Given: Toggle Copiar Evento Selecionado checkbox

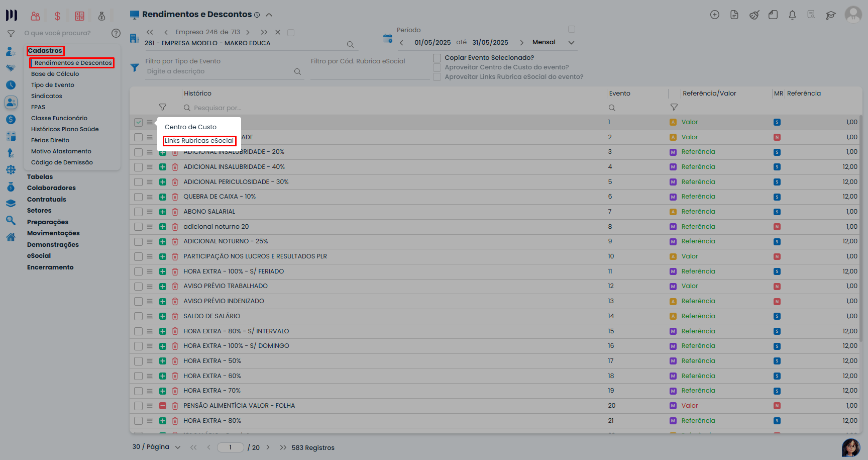Looking at the screenshot, I should [x=437, y=58].
